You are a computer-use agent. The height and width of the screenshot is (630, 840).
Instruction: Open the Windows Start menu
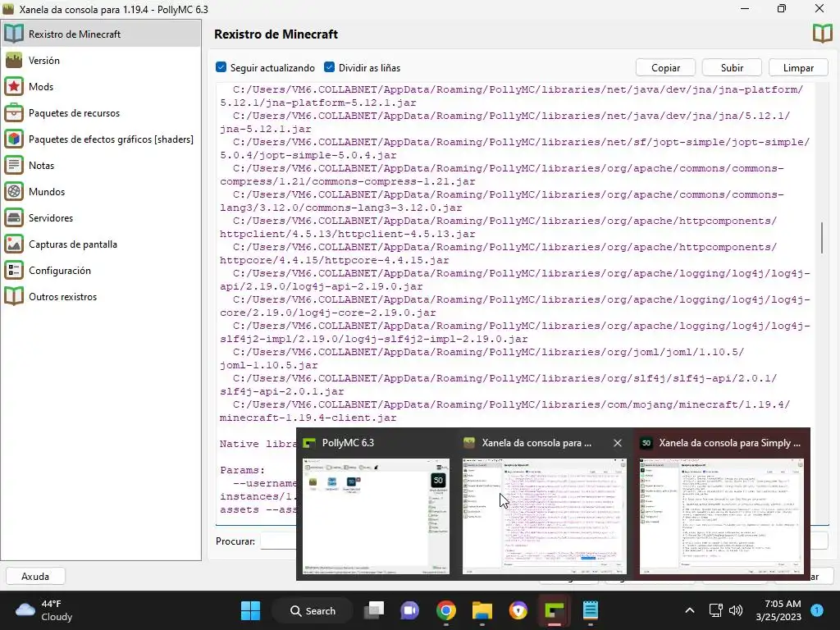pyautogui.click(x=251, y=610)
